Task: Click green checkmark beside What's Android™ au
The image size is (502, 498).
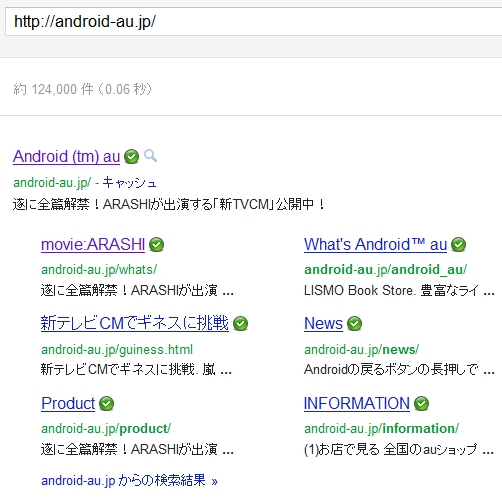Action: (x=458, y=245)
